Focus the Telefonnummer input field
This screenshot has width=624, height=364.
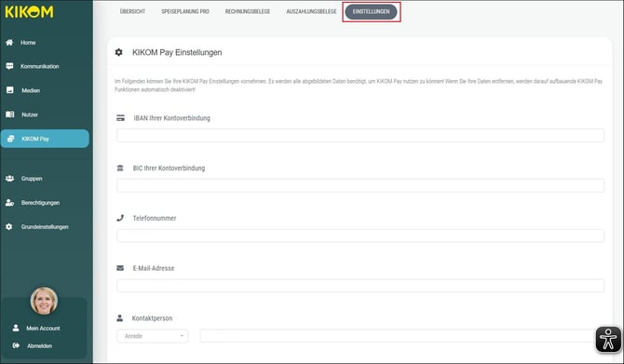click(360, 236)
